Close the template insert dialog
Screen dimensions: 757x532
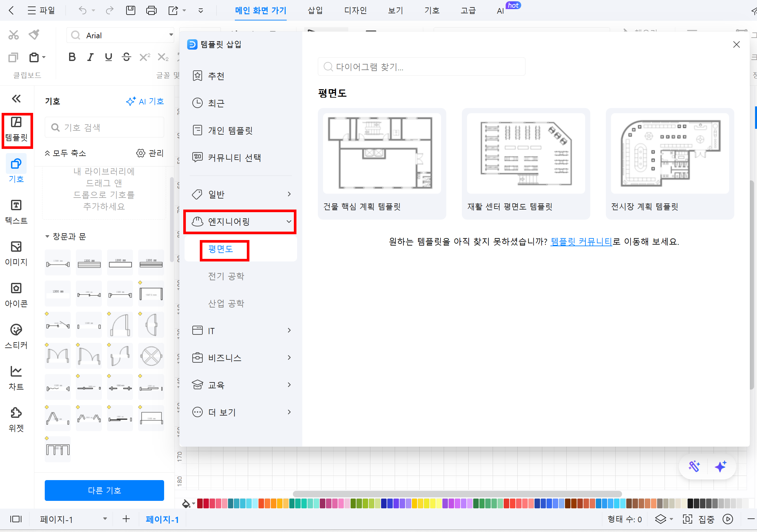point(736,44)
